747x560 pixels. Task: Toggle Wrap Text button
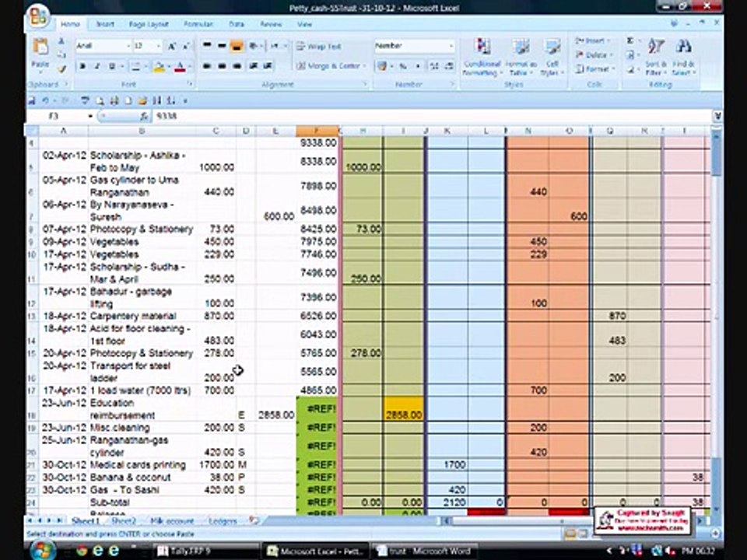click(318, 46)
